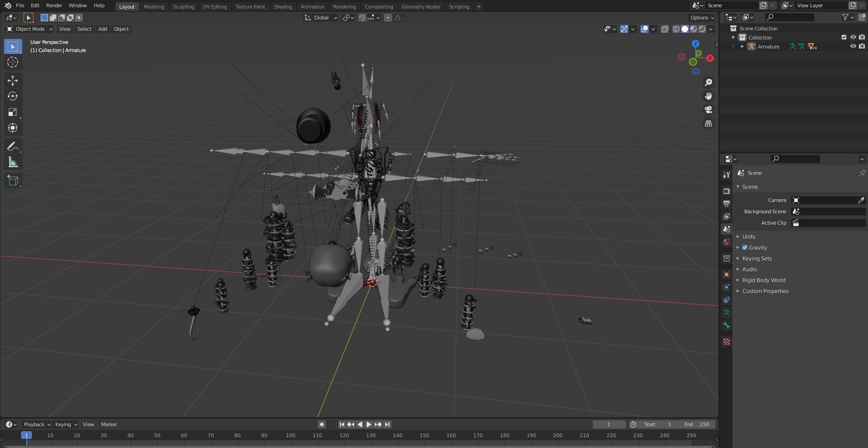Activate the Move tool
The image size is (868, 448).
click(13, 81)
